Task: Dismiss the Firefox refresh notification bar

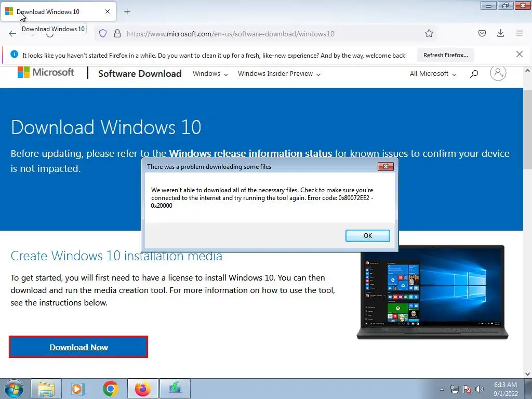Action: click(519, 54)
